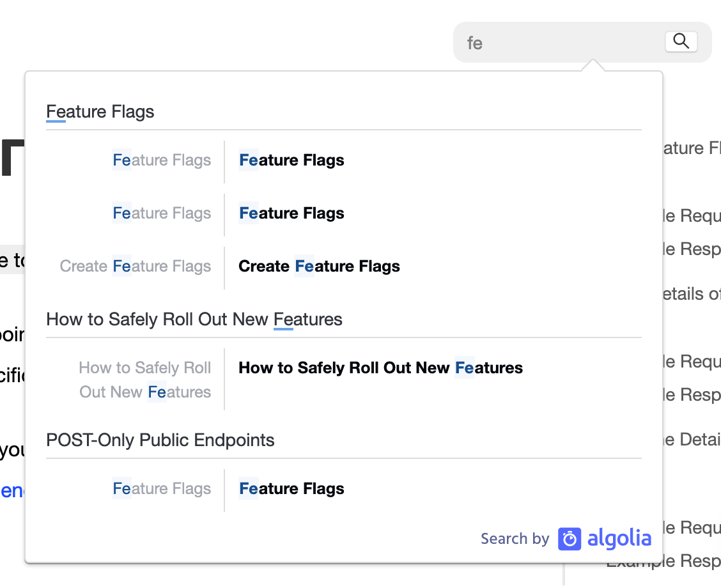This screenshot has width=721, height=588.
Task: Click the search magnifier icon
Action: 681,41
